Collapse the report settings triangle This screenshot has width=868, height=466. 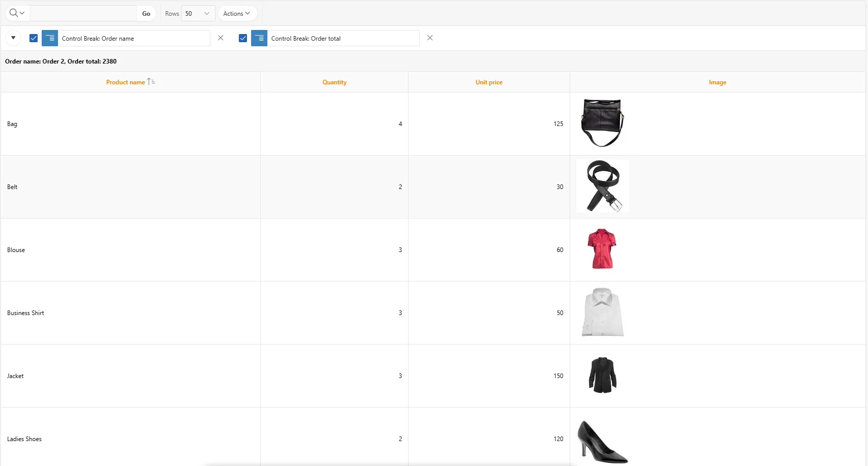pos(13,38)
